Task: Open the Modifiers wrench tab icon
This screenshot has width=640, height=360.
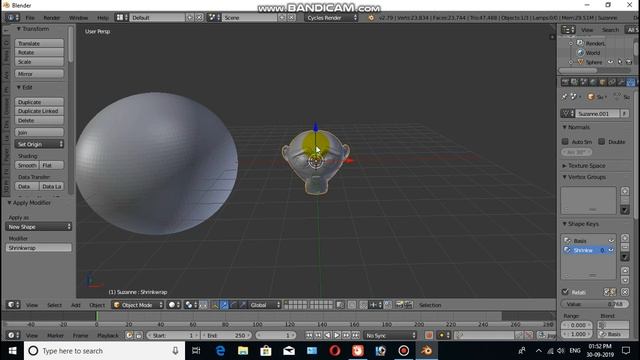Action: [x=621, y=82]
